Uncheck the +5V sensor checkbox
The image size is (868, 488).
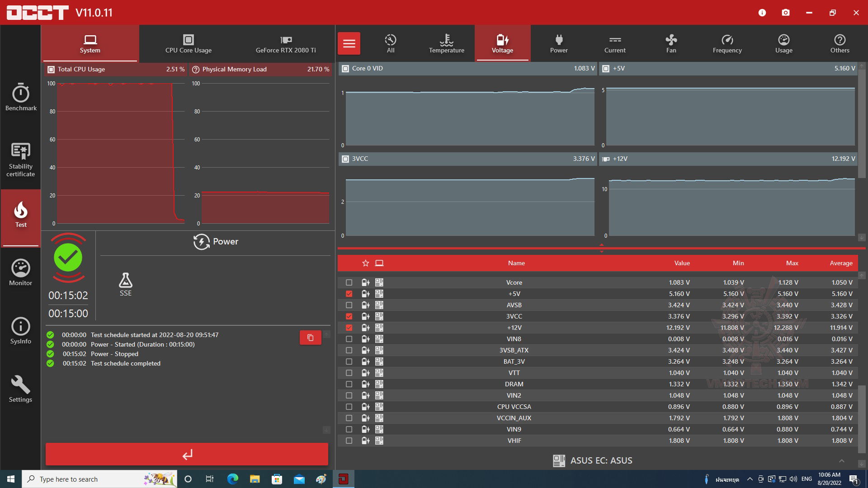point(349,294)
